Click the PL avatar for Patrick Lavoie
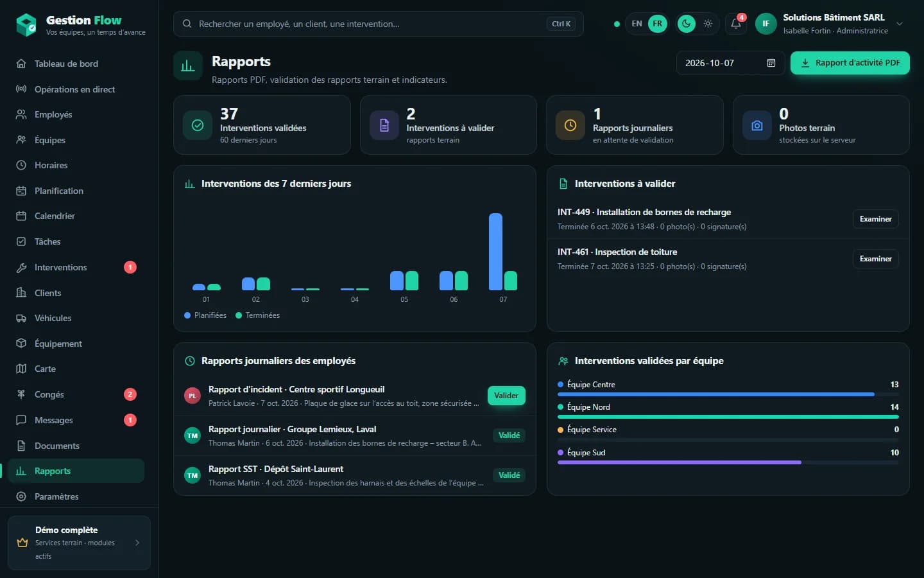The height and width of the screenshot is (578, 924). coord(193,396)
